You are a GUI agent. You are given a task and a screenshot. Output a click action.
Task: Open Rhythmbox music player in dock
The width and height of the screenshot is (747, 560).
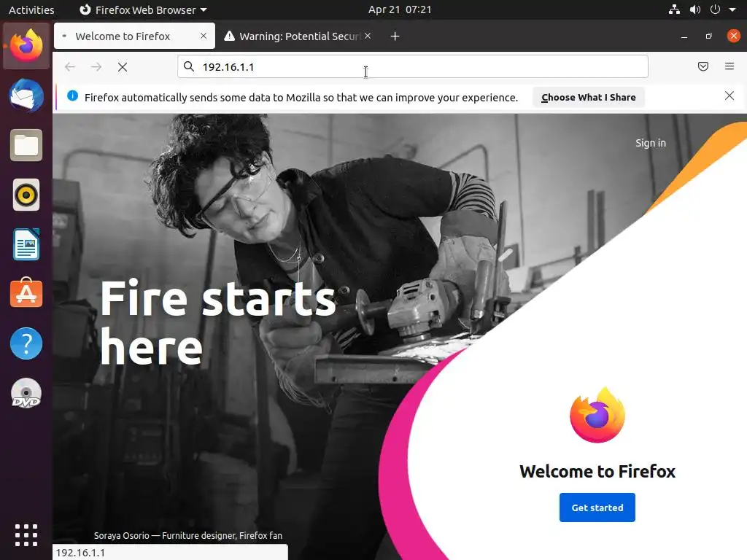click(26, 195)
